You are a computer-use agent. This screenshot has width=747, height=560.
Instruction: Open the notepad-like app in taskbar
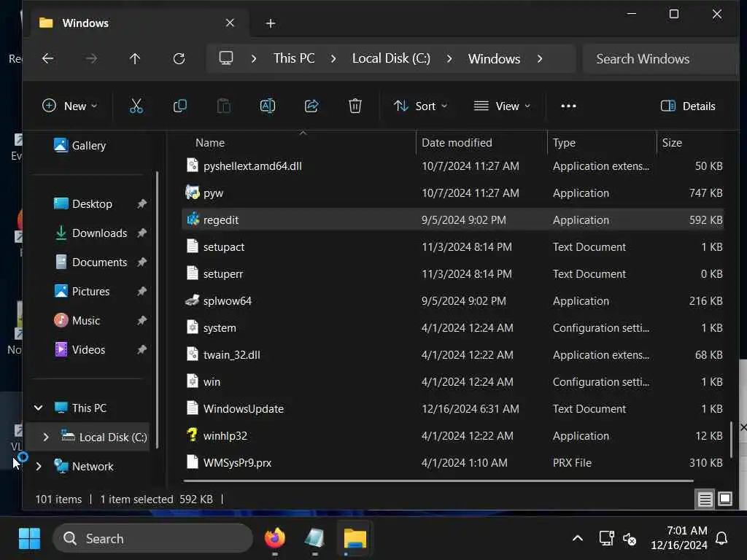coord(315,539)
